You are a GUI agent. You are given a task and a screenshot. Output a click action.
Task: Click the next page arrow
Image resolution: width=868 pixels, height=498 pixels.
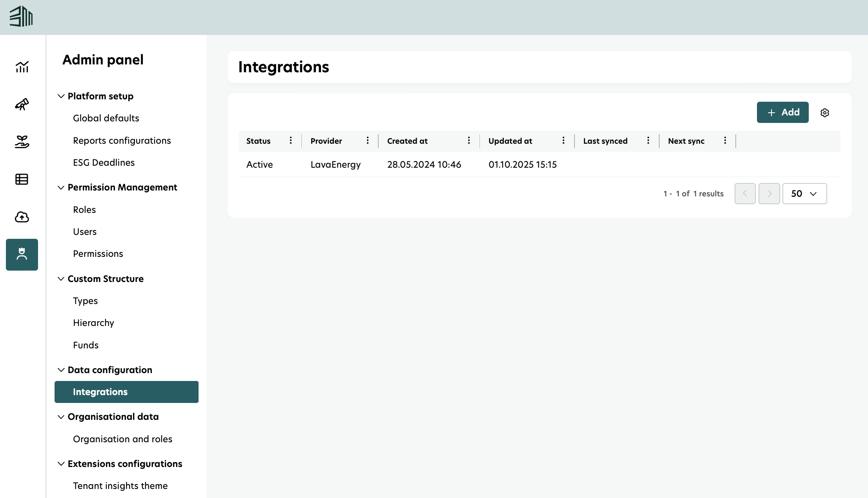769,193
